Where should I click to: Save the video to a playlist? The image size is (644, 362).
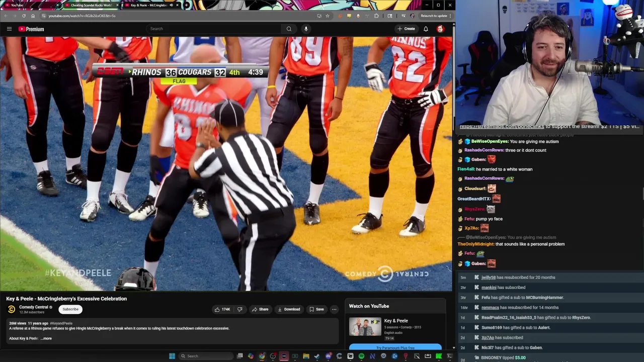point(316,309)
